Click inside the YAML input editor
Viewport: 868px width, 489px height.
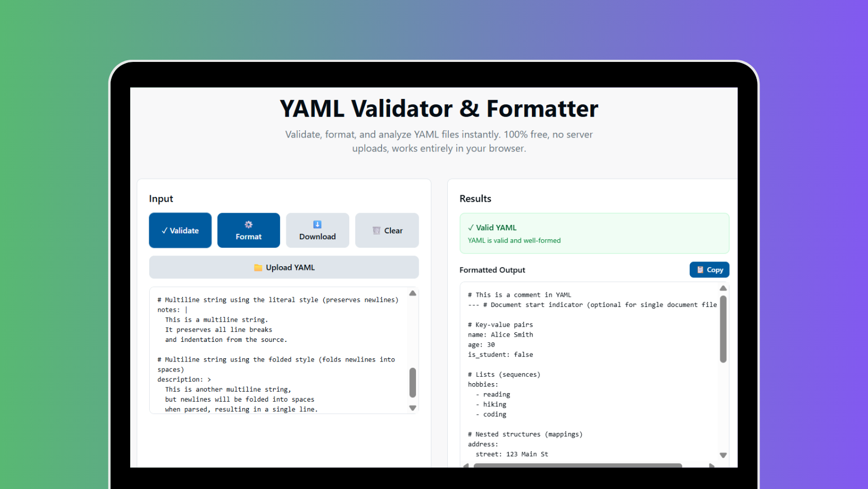pyautogui.click(x=275, y=349)
